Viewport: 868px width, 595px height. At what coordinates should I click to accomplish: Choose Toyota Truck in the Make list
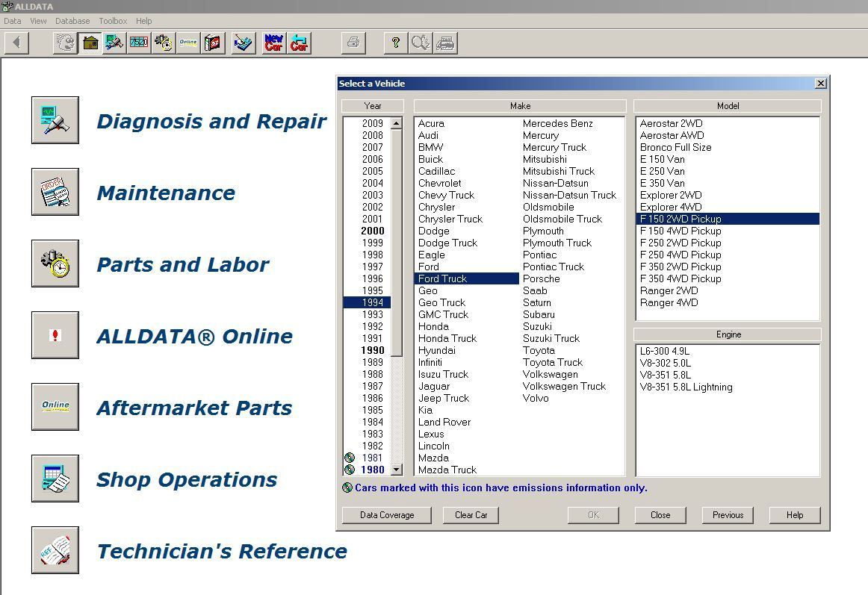click(x=552, y=362)
